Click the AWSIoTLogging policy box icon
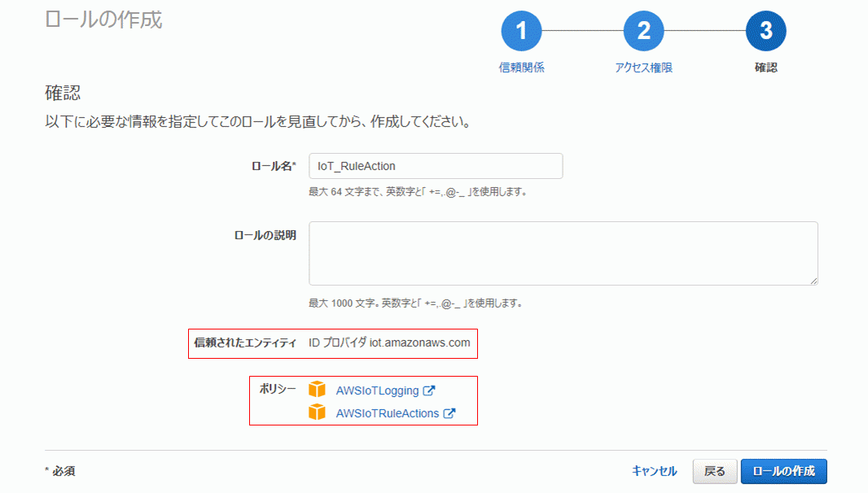 (318, 390)
